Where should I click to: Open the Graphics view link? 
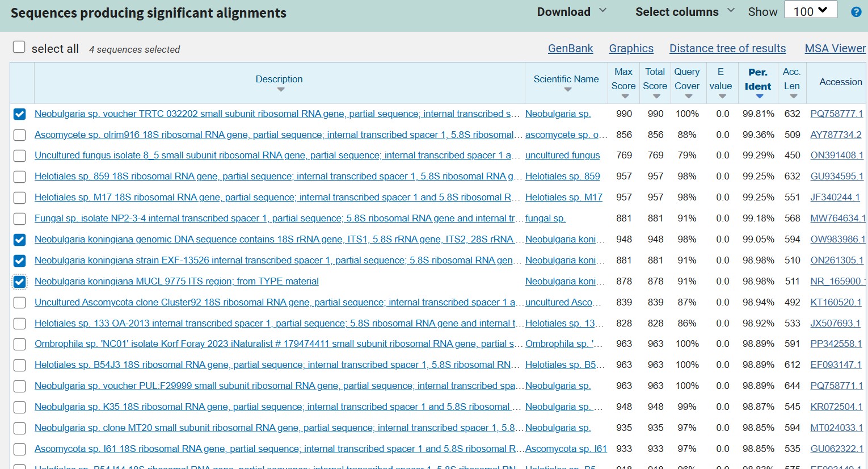(631, 49)
